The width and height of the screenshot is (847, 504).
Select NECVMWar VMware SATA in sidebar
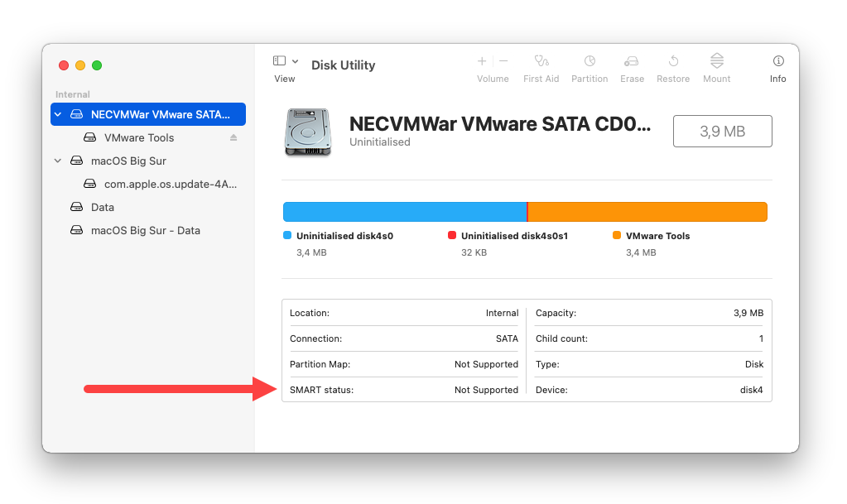point(148,114)
